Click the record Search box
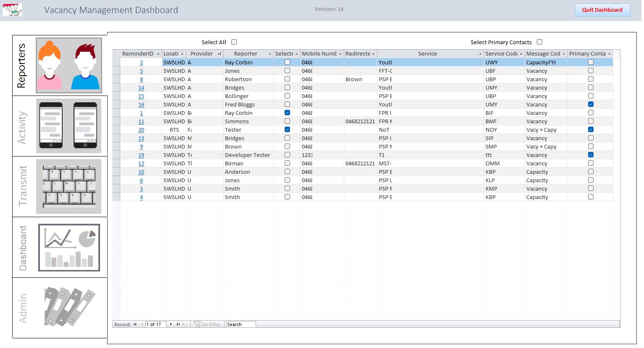 tap(241, 324)
